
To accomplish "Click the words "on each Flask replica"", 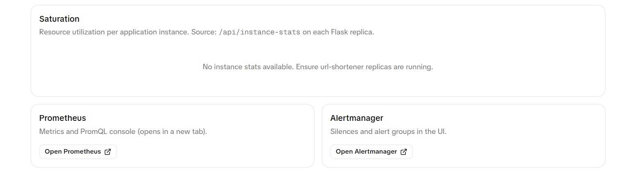I will (338, 32).
